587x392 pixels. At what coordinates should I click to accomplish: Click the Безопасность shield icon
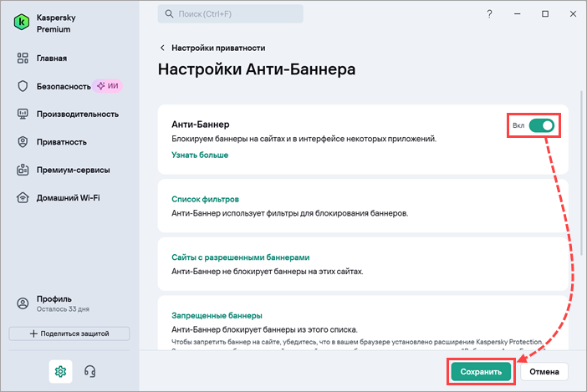(23, 86)
